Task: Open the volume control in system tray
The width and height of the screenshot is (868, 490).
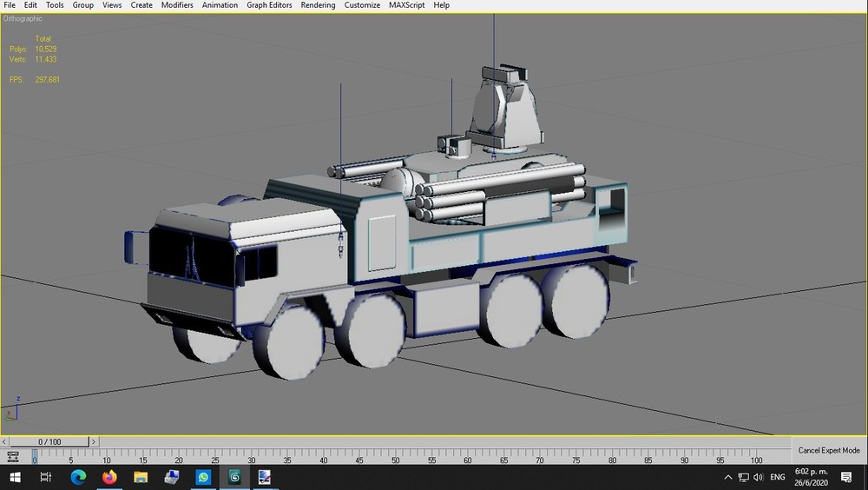Action: point(759,477)
